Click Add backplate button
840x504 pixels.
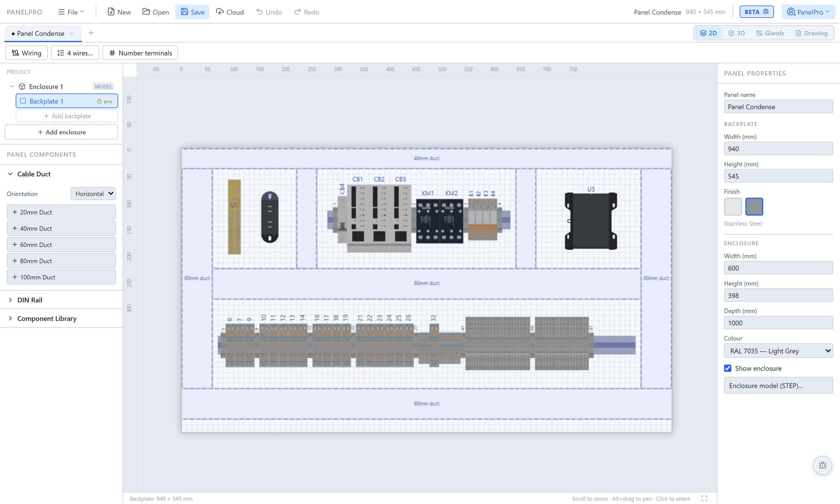pos(67,116)
